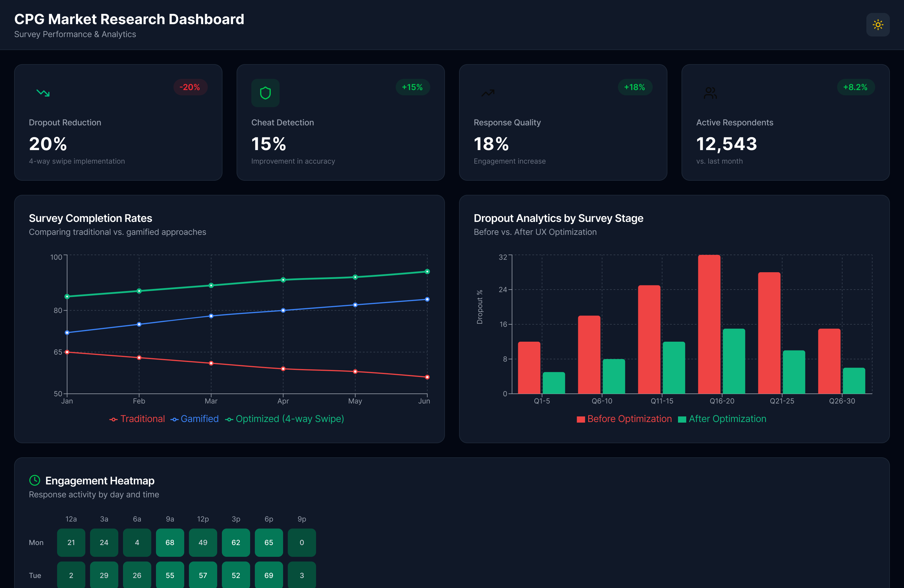Select the Monday 9a heatmap cell showing 68

tap(170, 542)
